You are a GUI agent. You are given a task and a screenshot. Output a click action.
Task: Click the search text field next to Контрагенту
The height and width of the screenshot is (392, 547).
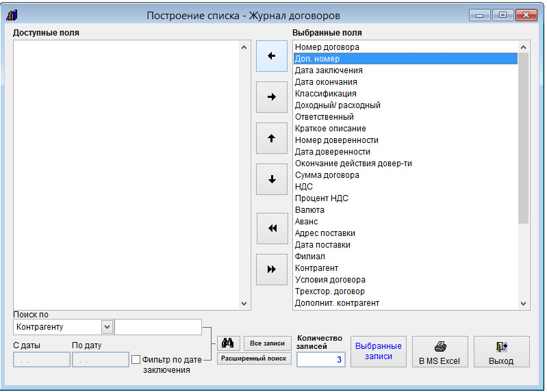click(158, 327)
